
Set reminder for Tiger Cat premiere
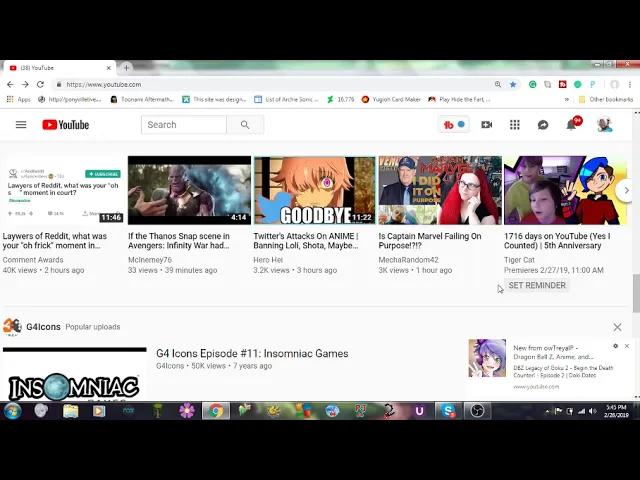click(x=537, y=285)
